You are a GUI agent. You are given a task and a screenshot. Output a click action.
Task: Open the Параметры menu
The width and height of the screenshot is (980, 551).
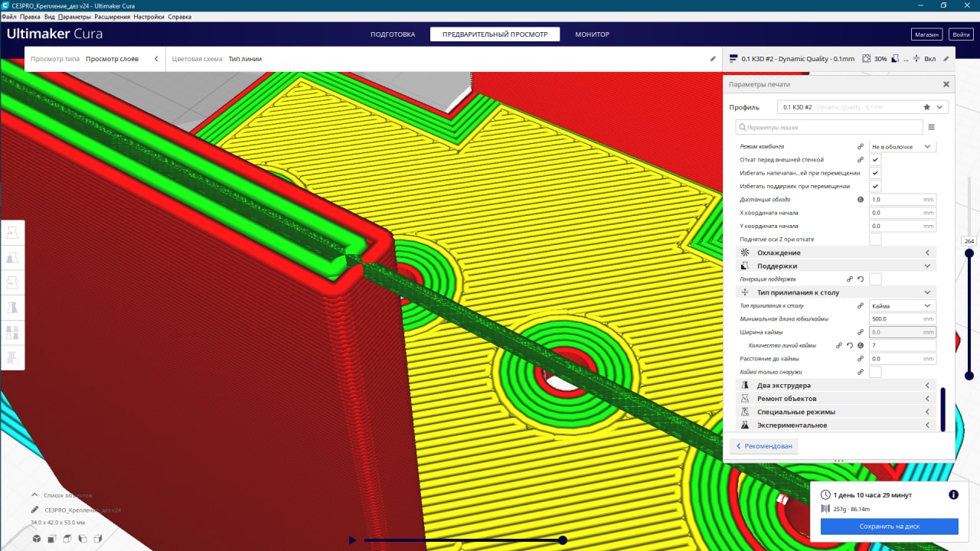point(74,16)
